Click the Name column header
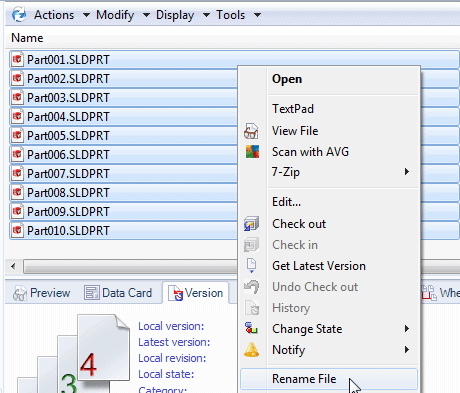This screenshot has width=460, height=393. pos(27,38)
